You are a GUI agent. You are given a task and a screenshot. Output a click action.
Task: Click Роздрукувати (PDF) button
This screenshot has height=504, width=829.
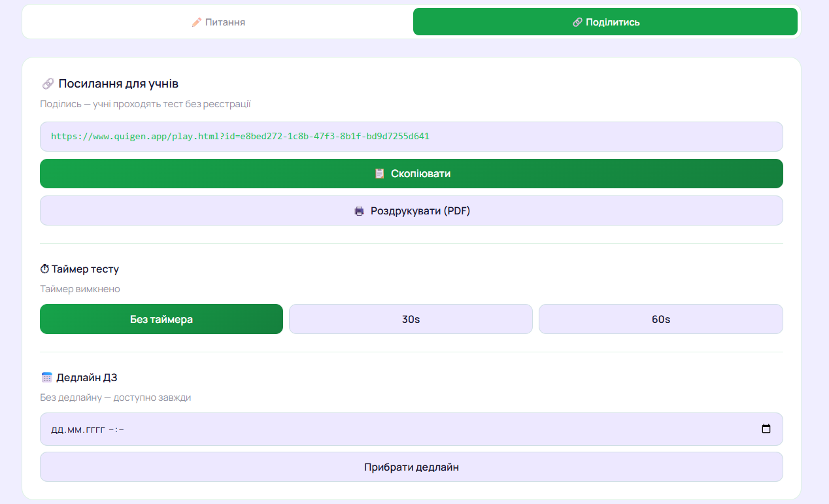point(411,210)
